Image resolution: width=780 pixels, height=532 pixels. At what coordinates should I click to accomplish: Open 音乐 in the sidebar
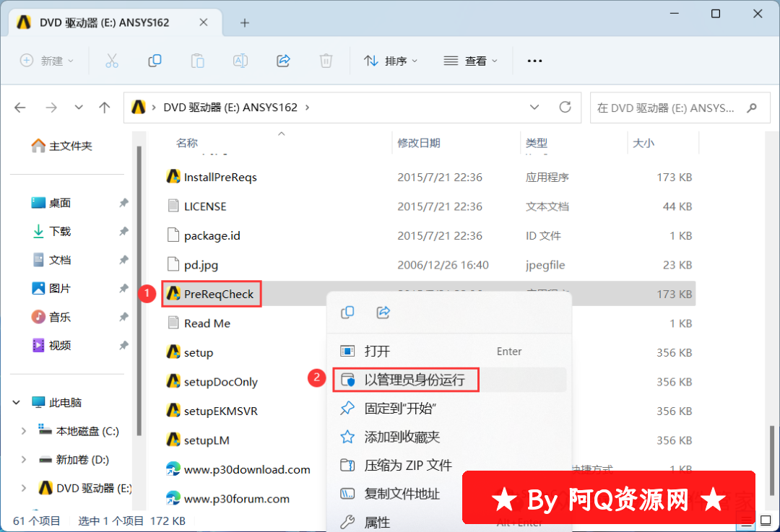click(51, 317)
